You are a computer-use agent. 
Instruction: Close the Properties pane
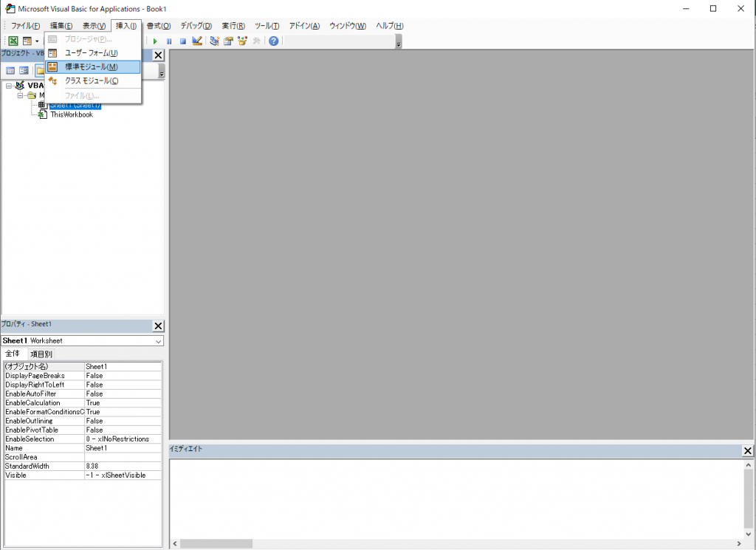pyautogui.click(x=158, y=326)
